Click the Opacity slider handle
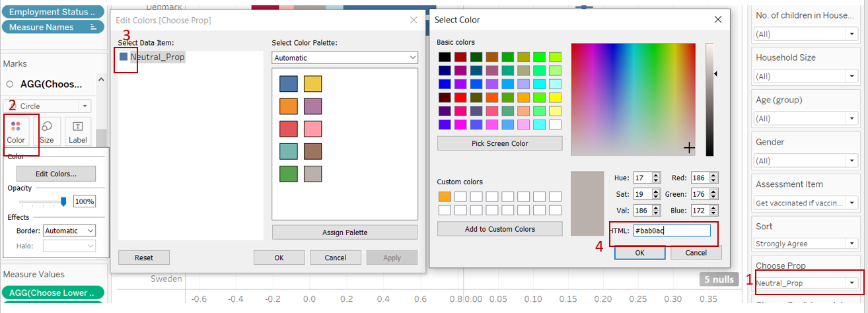This screenshot has width=868, height=313. [x=63, y=201]
